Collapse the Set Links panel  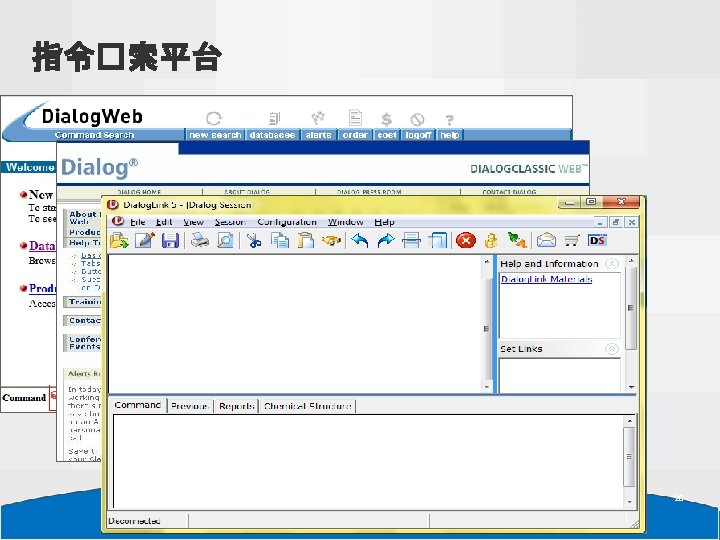tap(612, 349)
